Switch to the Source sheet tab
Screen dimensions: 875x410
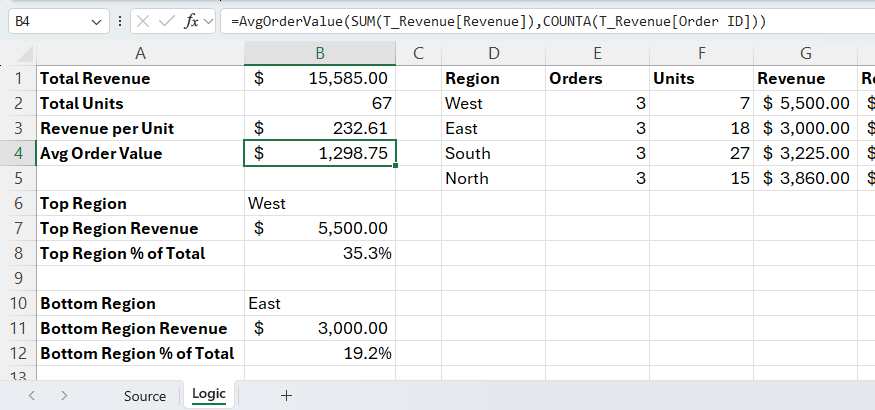click(x=145, y=396)
